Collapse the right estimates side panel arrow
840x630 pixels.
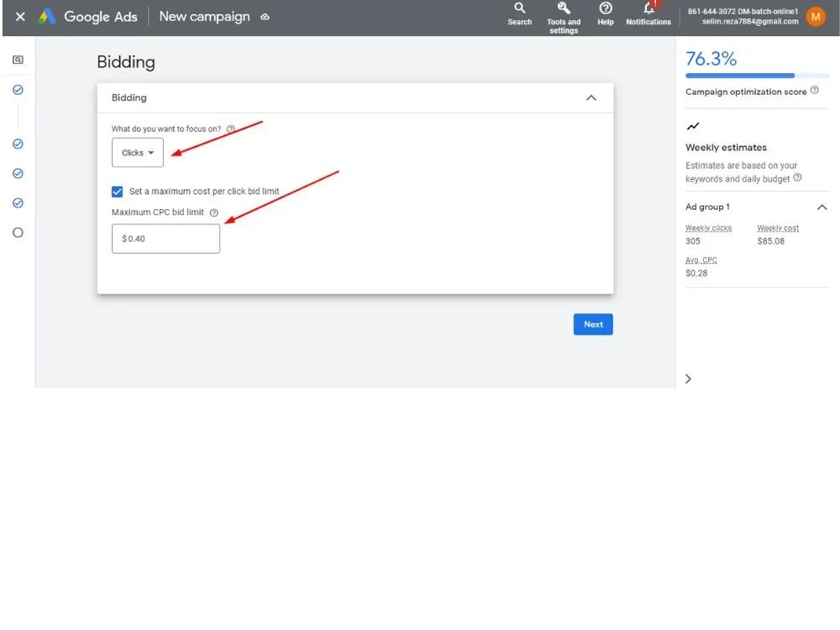click(689, 379)
